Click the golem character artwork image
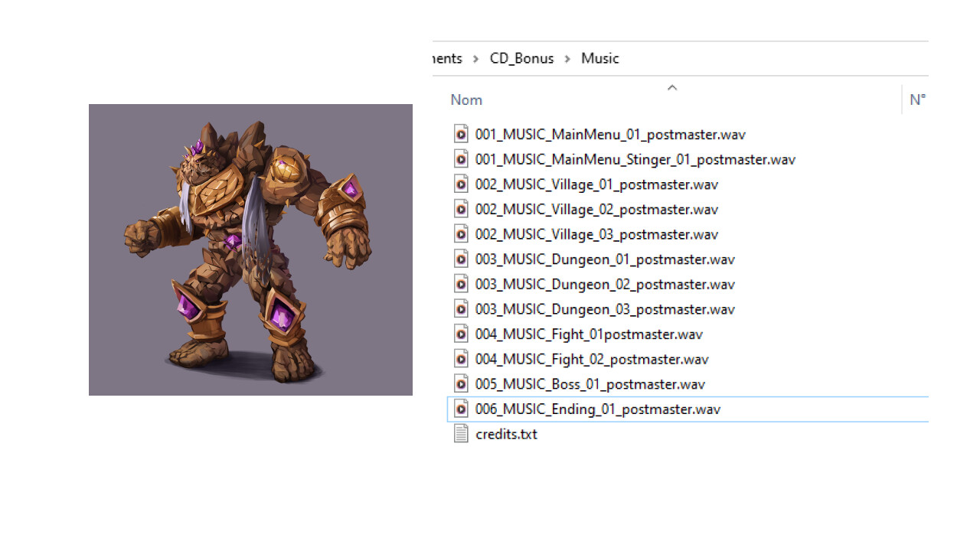The width and height of the screenshot is (980, 551). (x=250, y=249)
